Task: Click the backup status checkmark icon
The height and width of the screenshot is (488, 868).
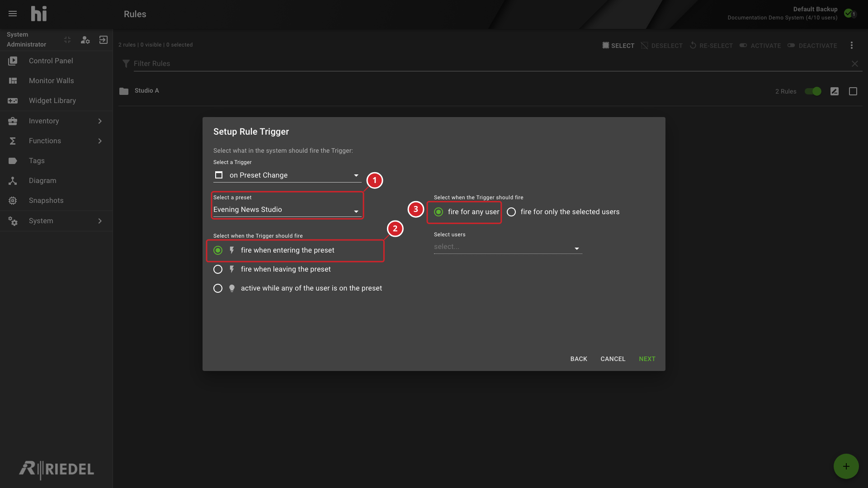Action: tap(849, 13)
